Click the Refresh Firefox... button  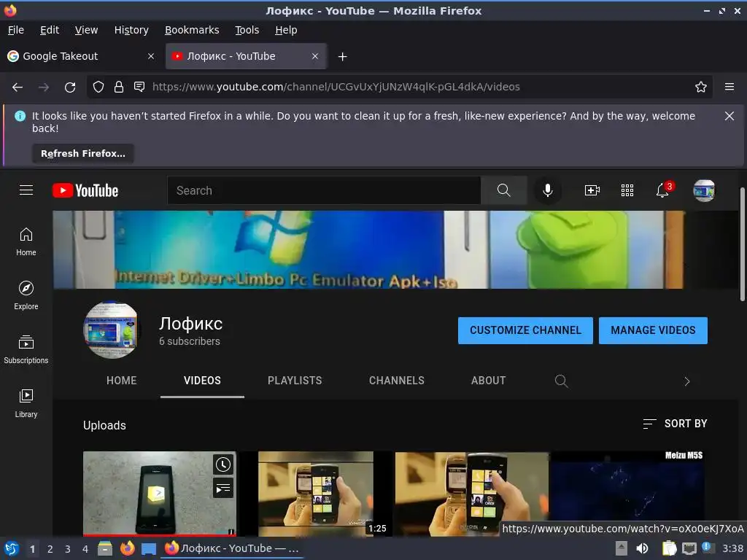[x=83, y=154]
